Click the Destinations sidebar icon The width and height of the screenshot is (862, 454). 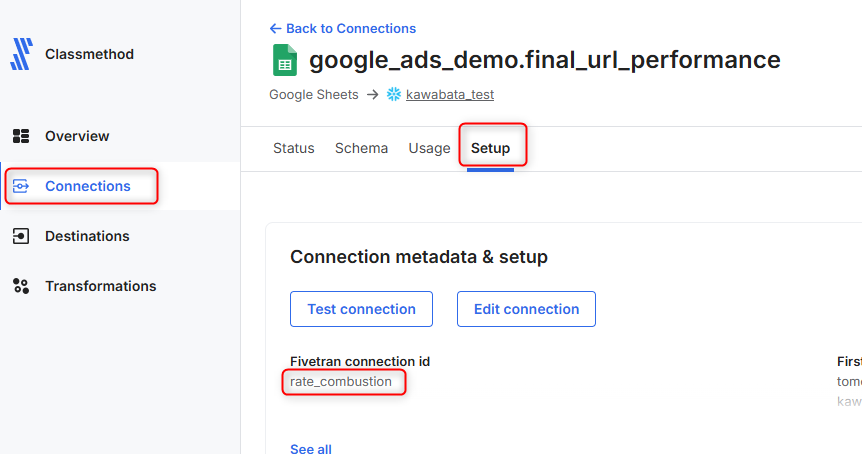pos(21,236)
